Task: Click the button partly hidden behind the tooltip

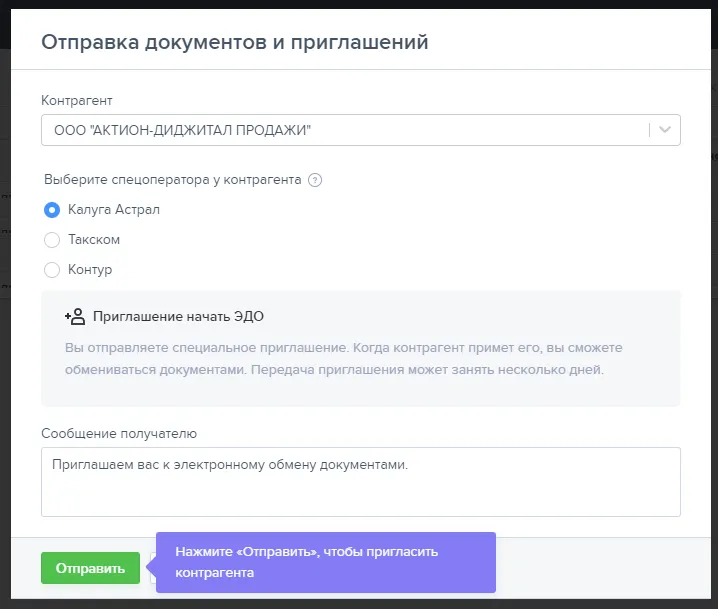Action: pos(153,568)
